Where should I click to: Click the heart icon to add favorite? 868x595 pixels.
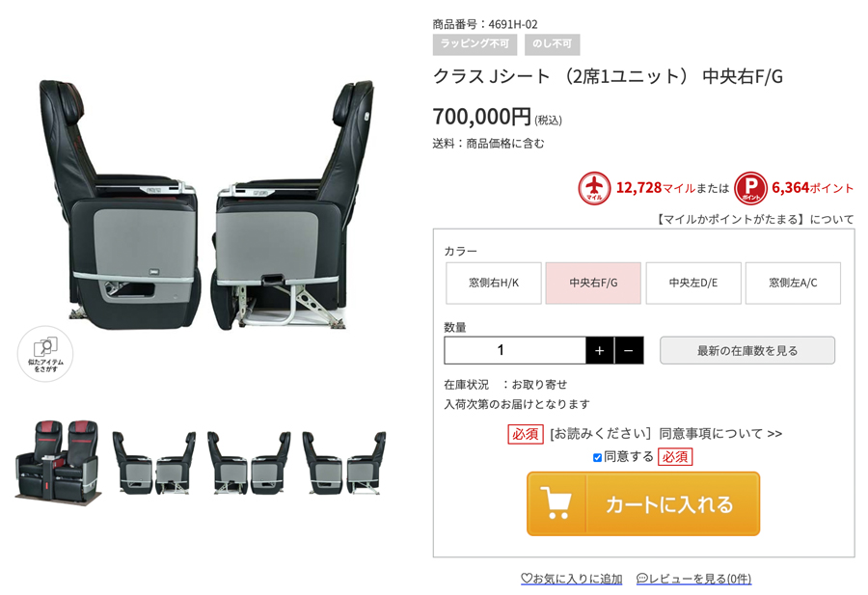(x=526, y=579)
